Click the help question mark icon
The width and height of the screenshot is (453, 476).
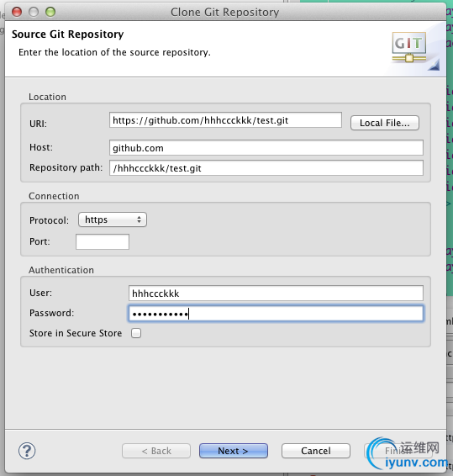coord(27,451)
